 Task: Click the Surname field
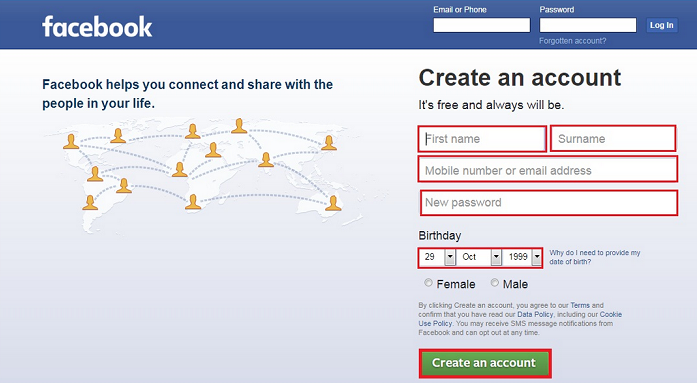tap(613, 139)
